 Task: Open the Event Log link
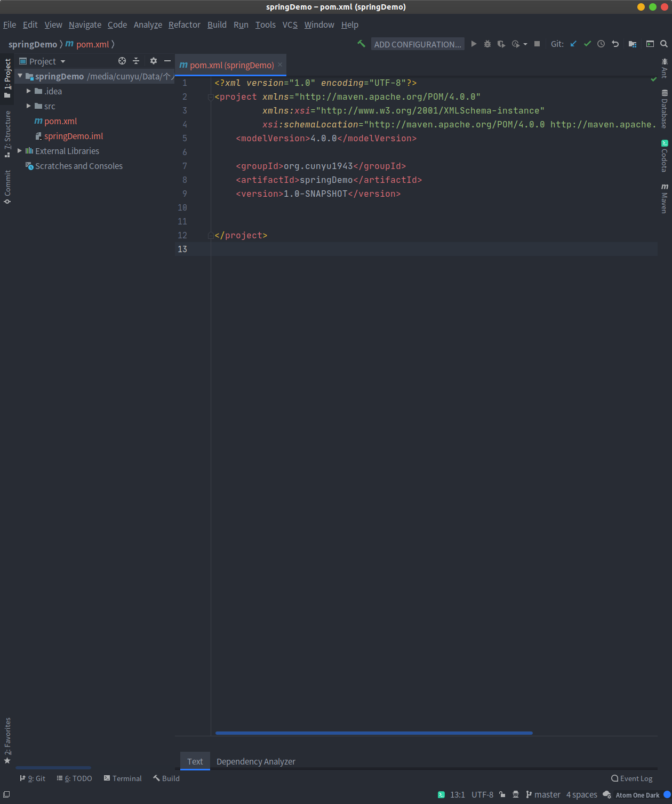636,778
